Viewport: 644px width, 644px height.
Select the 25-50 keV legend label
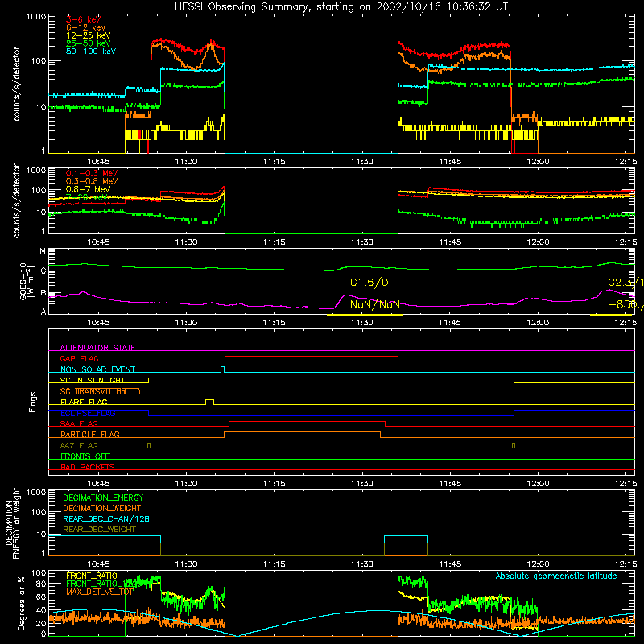89,43
